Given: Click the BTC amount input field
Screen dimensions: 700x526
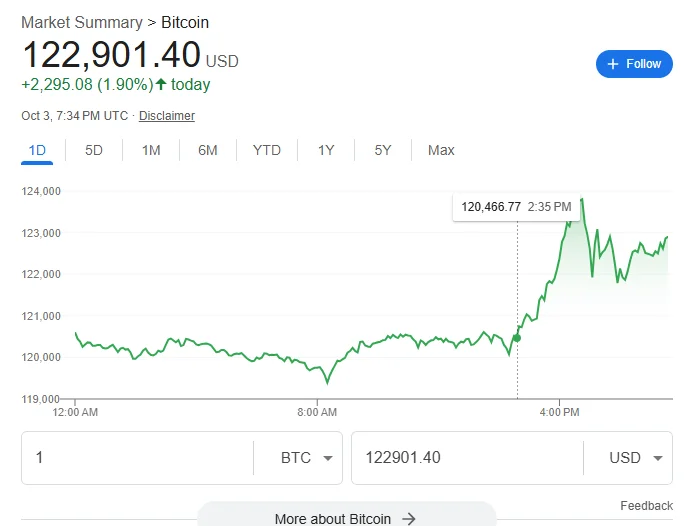Looking at the screenshot, I should (137, 458).
